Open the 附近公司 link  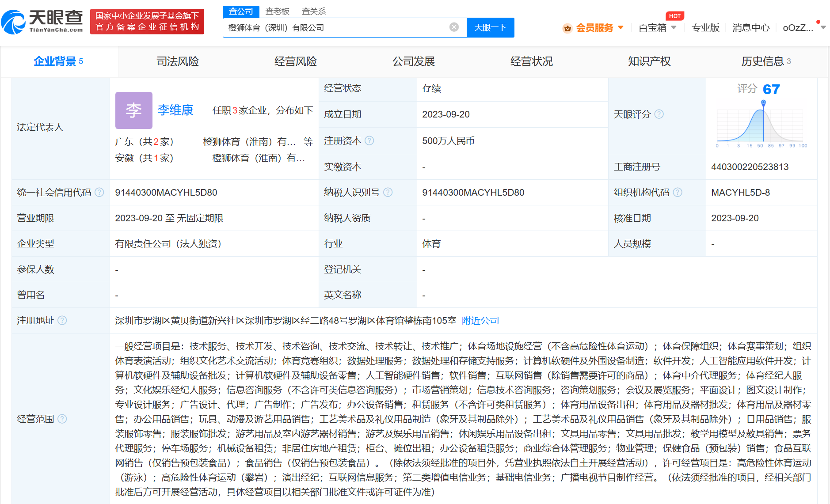tap(480, 321)
